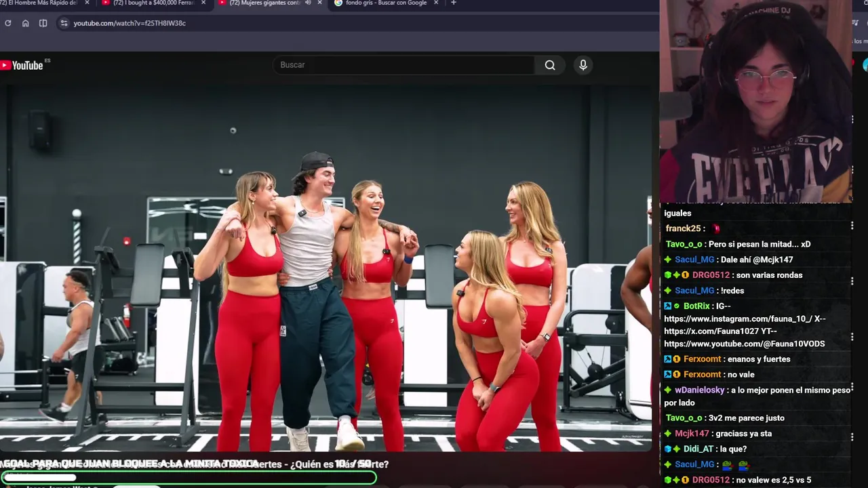Open the split view sidebar icon
The width and height of the screenshot is (868, 488).
[x=43, y=23]
